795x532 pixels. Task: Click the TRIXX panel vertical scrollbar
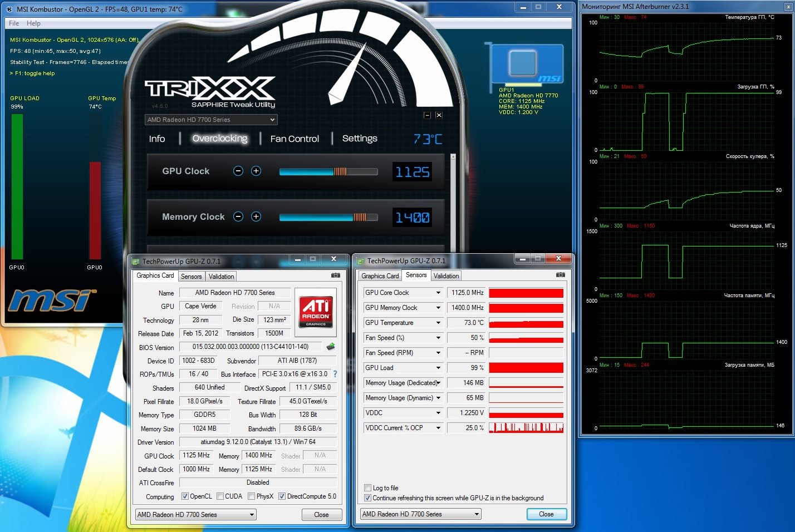[x=453, y=200]
